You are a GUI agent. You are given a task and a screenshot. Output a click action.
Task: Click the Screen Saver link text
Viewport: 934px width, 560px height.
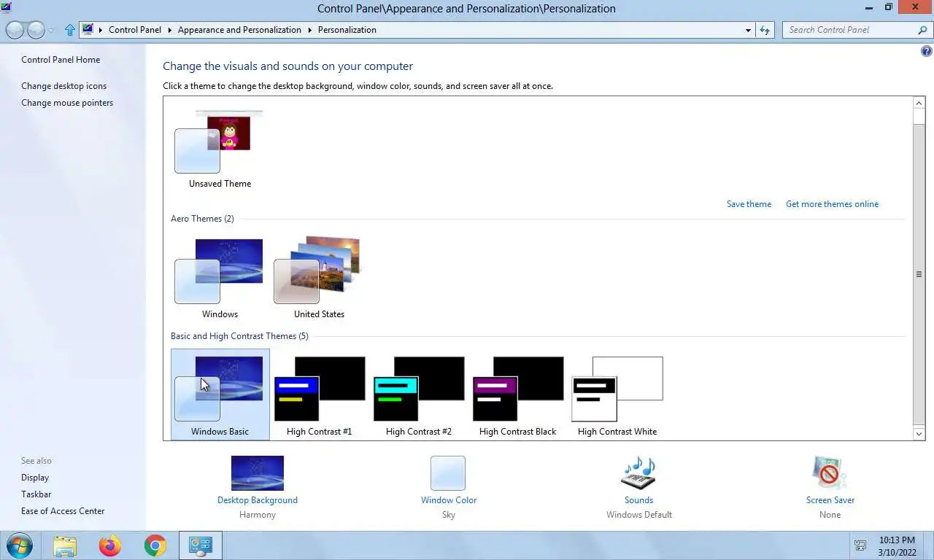830,500
